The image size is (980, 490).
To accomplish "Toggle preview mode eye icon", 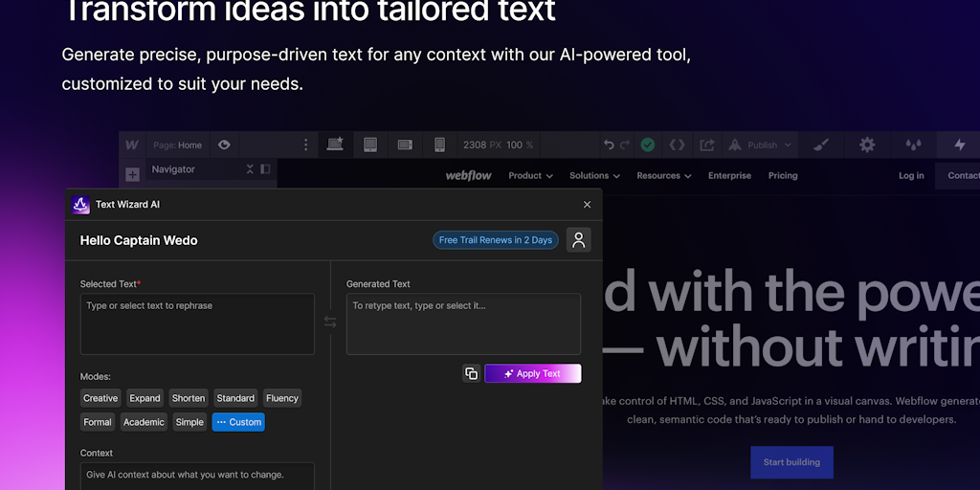I will point(224,145).
